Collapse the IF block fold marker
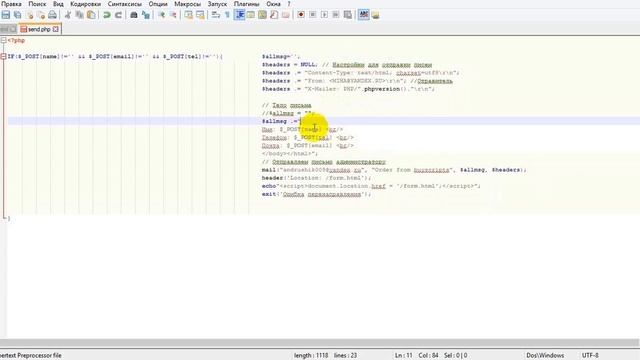Viewport: 640px width, 360px height. [3, 56]
